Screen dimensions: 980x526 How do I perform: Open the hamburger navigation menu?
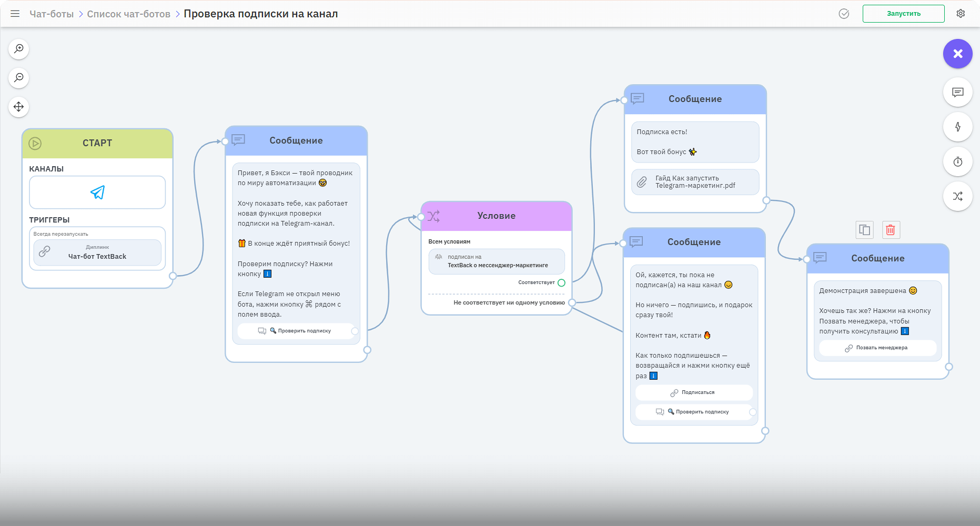pos(15,14)
